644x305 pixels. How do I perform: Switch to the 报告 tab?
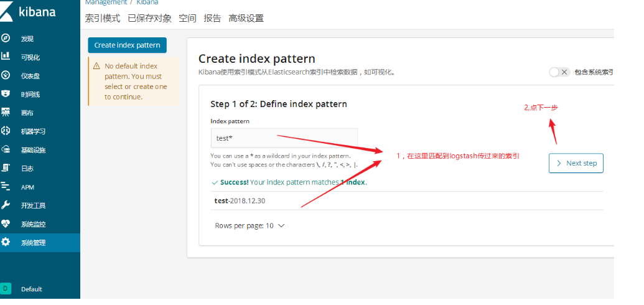tap(212, 19)
